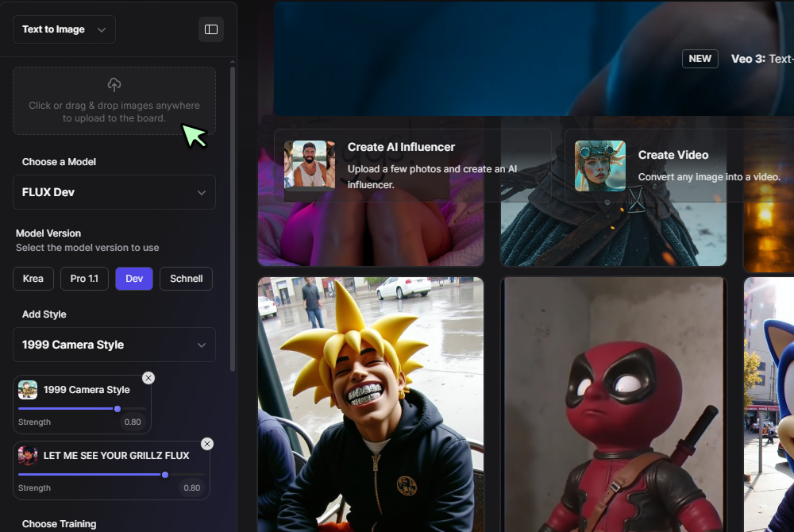Click the Create Video thumbnail icon
Screen dimensions: 794x532
click(600, 166)
